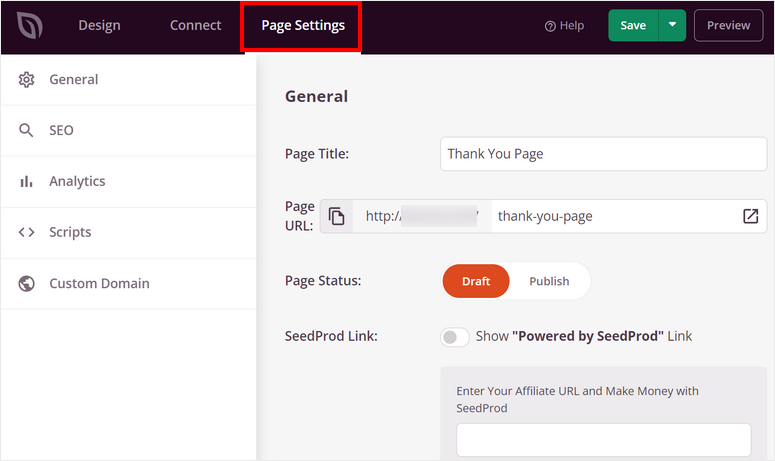Viewport: 775px width, 461px height.
Task: Click the Help question mark icon
Action: tap(550, 26)
